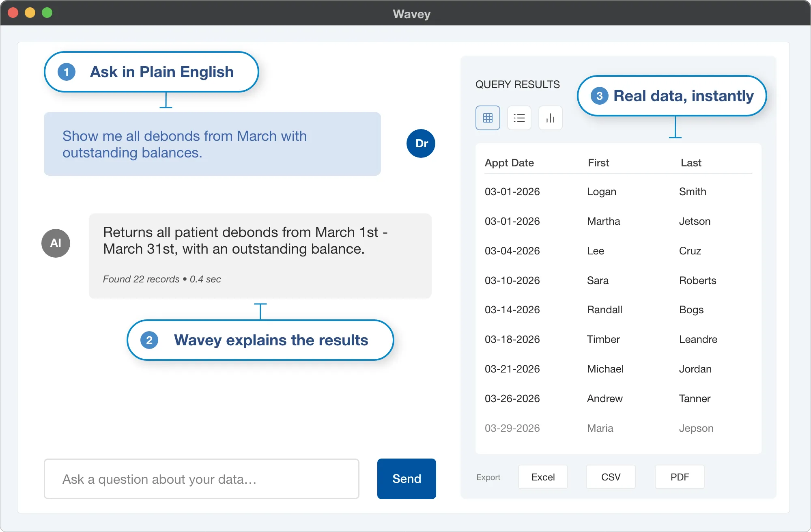This screenshot has width=811, height=532.
Task: Click last name Jordan
Action: coord(695,369)
